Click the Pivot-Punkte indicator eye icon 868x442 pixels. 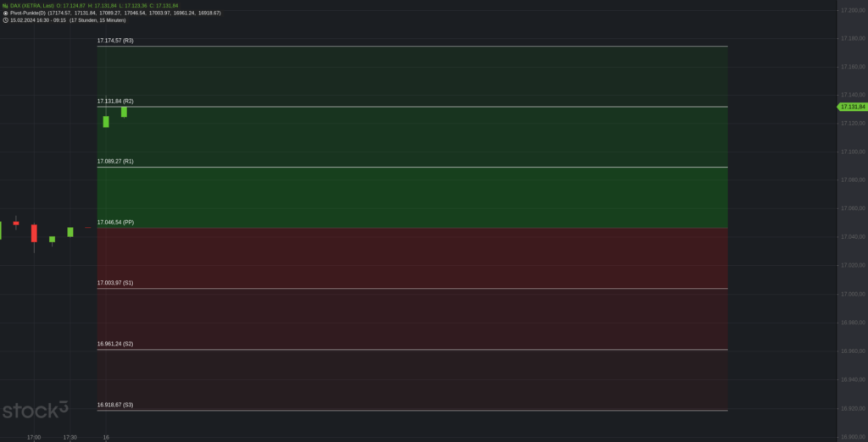(x=5, y=13)
